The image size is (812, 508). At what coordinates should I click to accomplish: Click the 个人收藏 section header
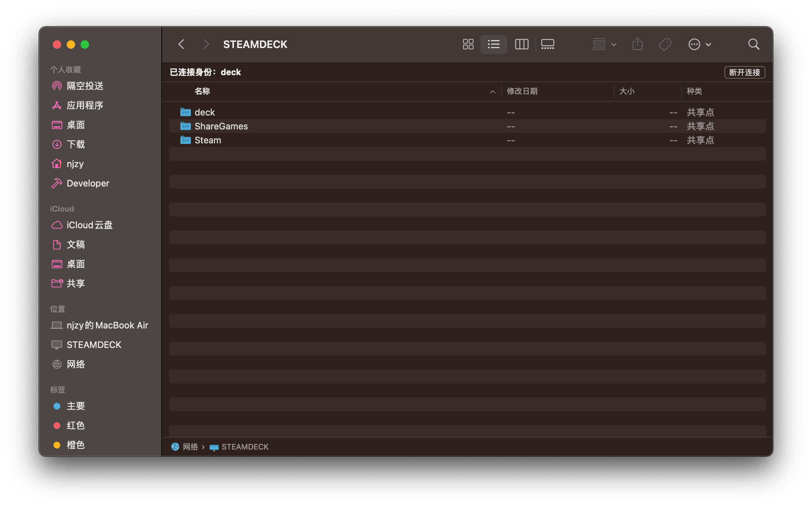click(65, 70)
